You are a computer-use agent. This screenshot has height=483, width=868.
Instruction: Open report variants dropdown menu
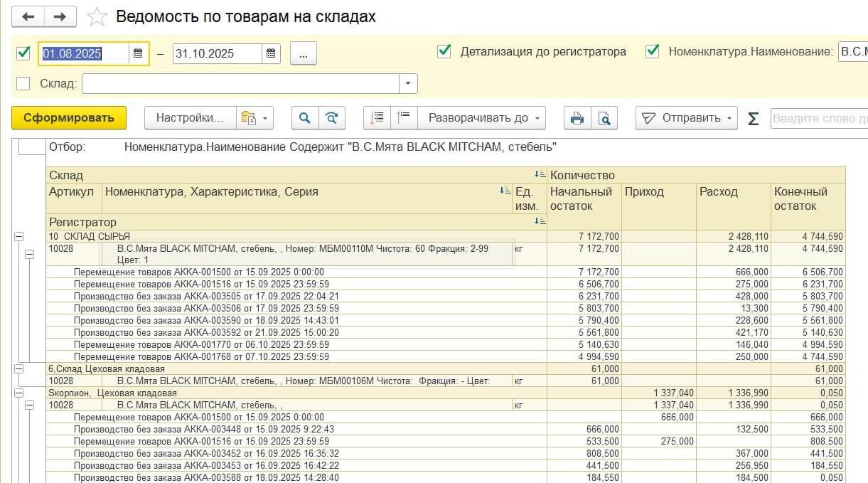coord(254,118)
